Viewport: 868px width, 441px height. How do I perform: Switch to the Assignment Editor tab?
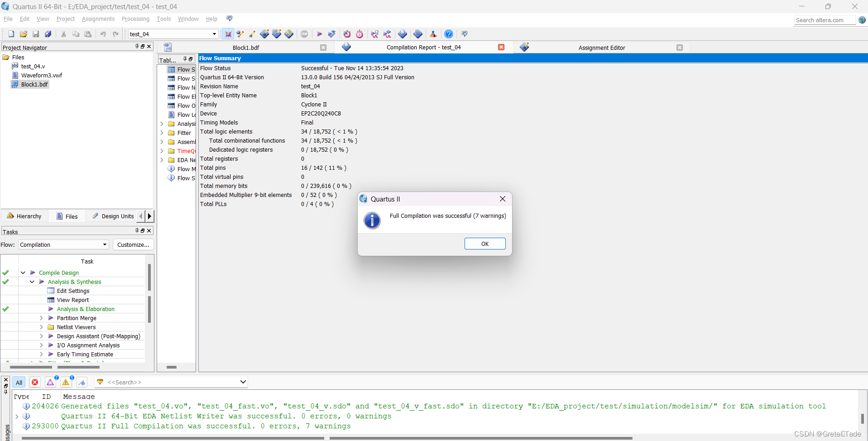tap(602, 48)
